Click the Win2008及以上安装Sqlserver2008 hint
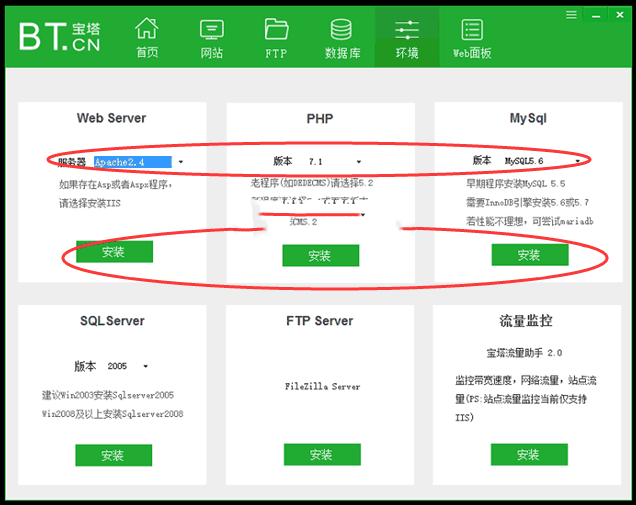Screen dimensions: 636x505 [x=112, y=414]
